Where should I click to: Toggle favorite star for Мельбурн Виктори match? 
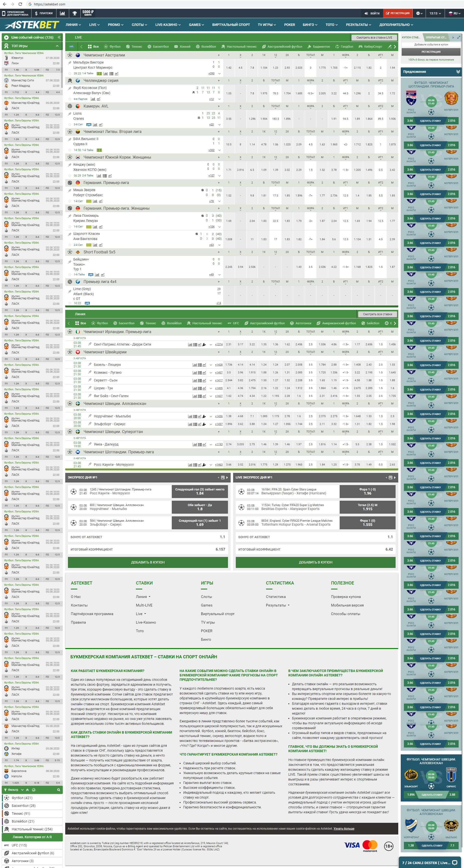pos(70,74)
